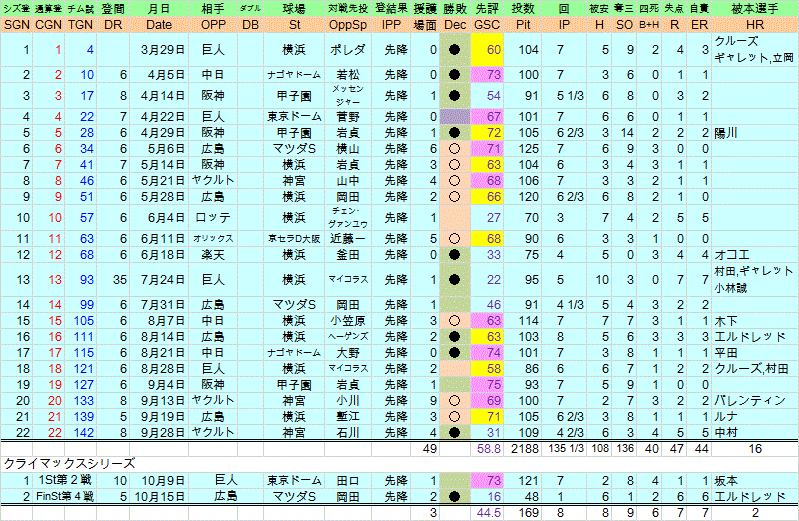Select opposing pitcher 田口

(348, 481)
